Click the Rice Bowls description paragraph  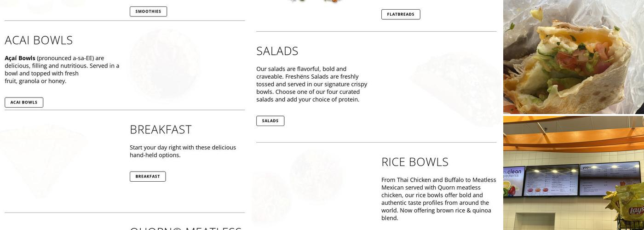pyautogui.click(x=438, y=199)
